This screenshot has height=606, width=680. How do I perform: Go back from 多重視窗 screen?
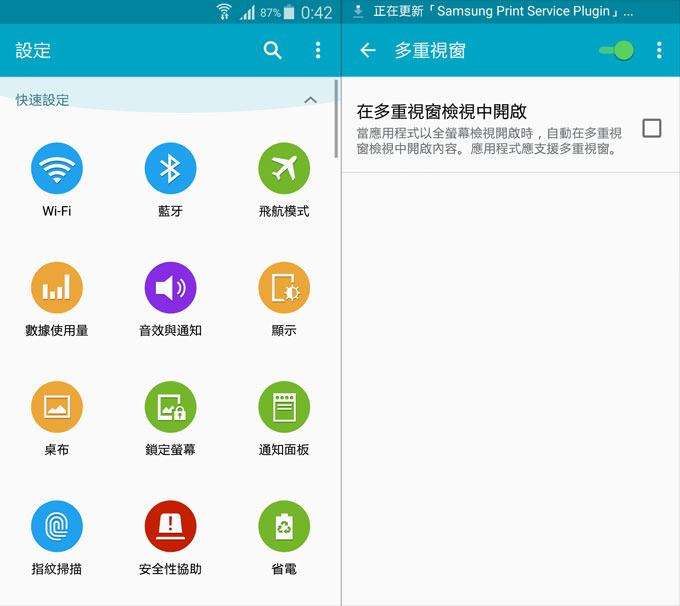[x=368, y=50]
